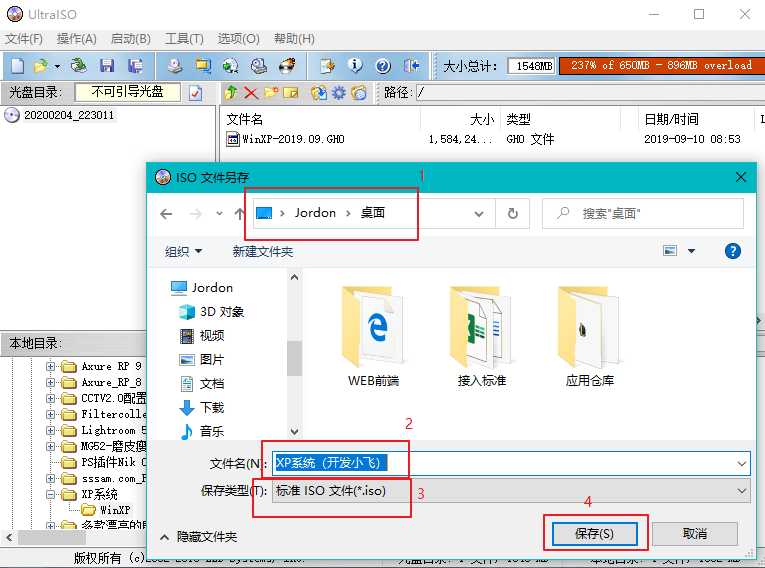Click the New Folder icon in image toolbar
Screen dimensions: 765x568
click(x=271, y=92)
